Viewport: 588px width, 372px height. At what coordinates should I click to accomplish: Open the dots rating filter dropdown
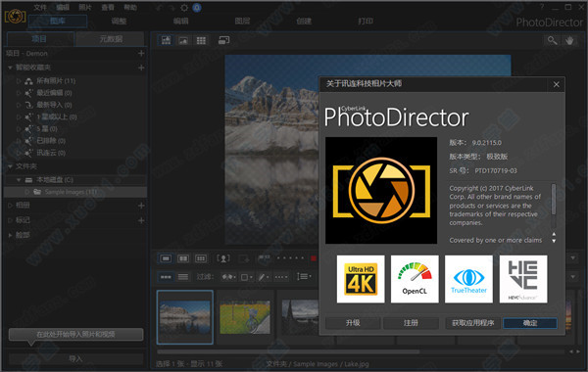[281, 277]
